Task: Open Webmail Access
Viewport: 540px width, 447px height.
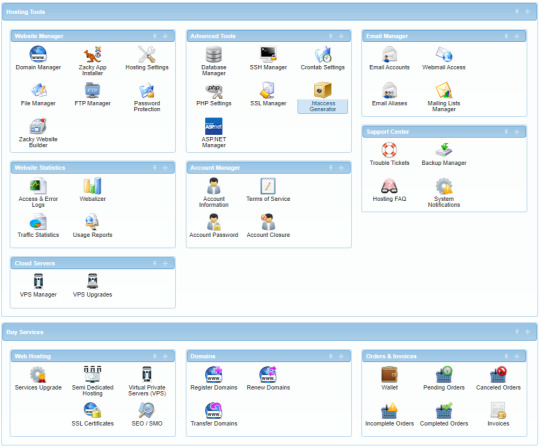Action: 444,58
